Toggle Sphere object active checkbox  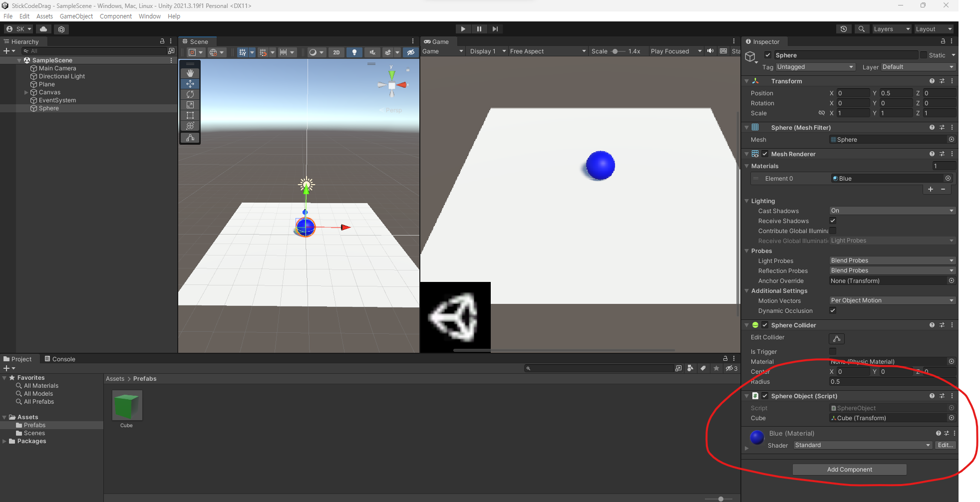768,55
